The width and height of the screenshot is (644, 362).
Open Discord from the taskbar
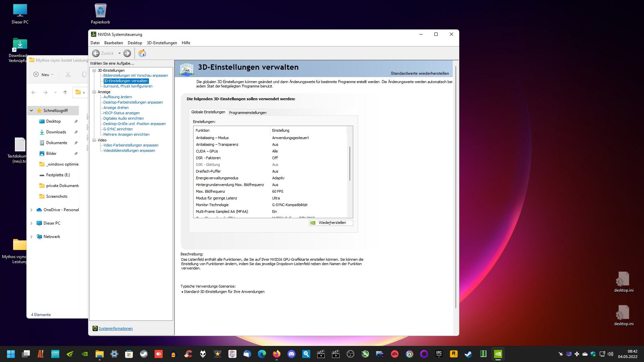tap(291, 354)
